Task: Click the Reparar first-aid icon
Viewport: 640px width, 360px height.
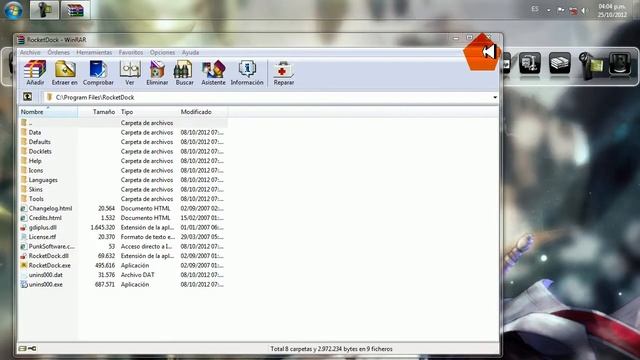Action: [284, 73]
